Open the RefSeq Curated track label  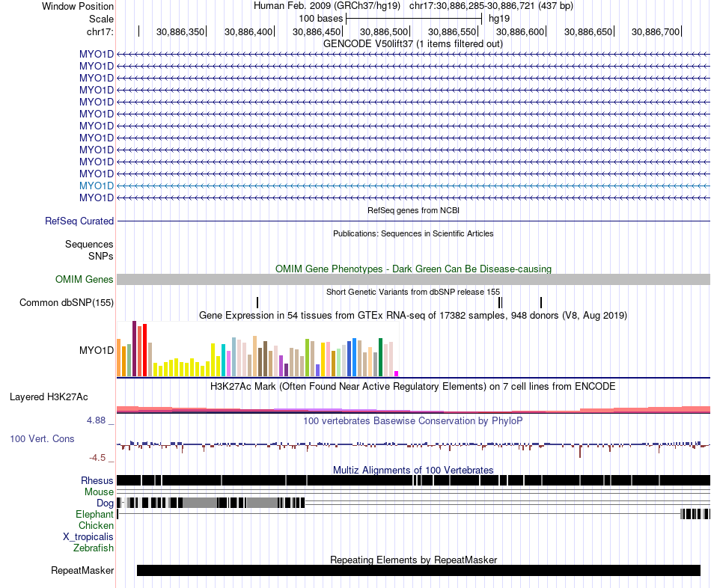pyautogui.click(x=79, y=221)
